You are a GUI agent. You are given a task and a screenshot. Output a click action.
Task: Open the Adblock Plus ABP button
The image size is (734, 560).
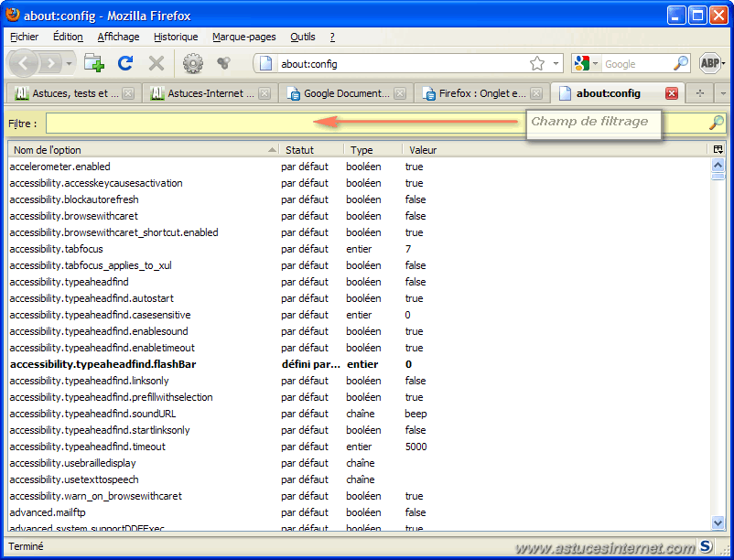click(x=710, y=63)
